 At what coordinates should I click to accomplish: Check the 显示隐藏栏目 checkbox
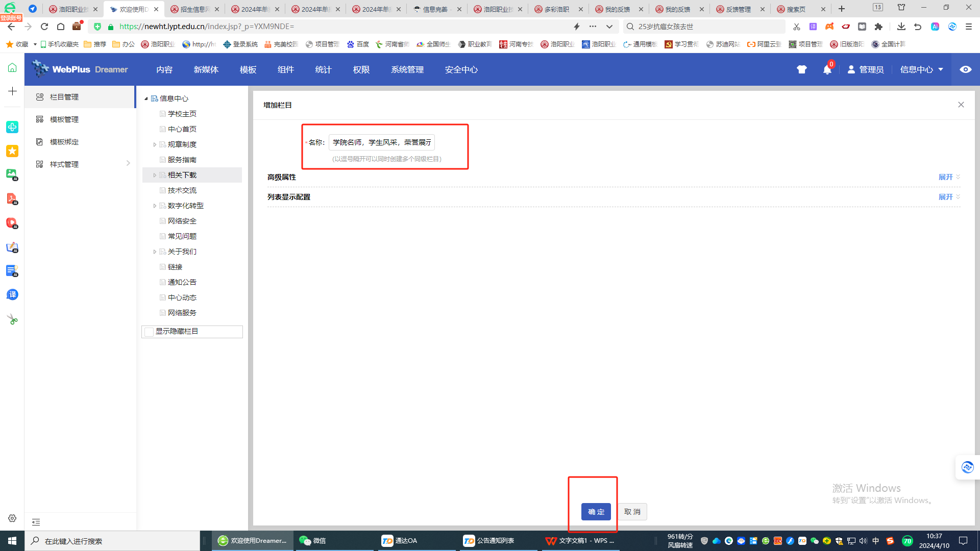pos(149,332)
